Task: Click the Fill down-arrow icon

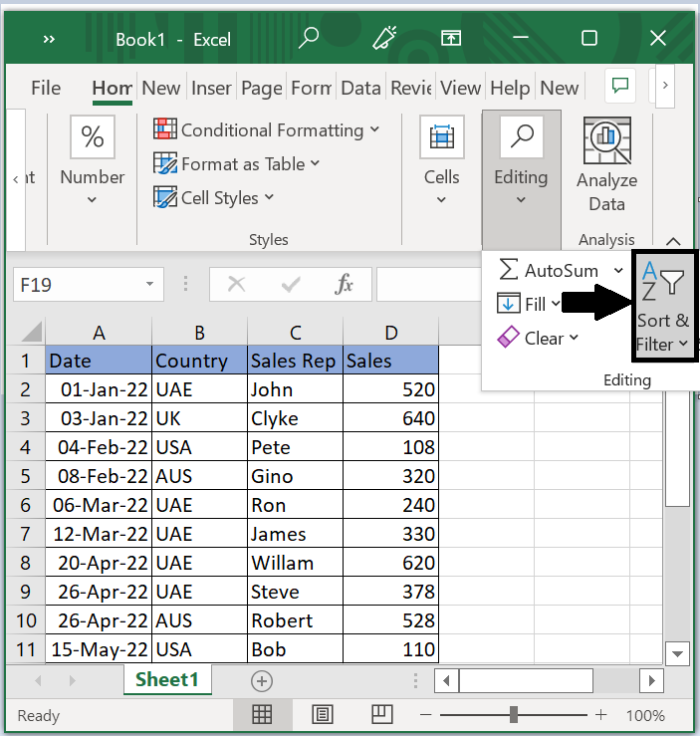Action: tap(508, 303)
